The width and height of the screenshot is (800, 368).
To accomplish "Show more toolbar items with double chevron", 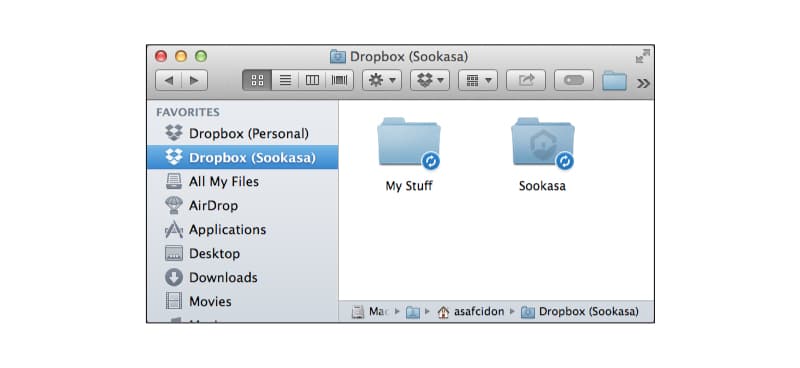I will pyautogui.click(x=643, y=83).
